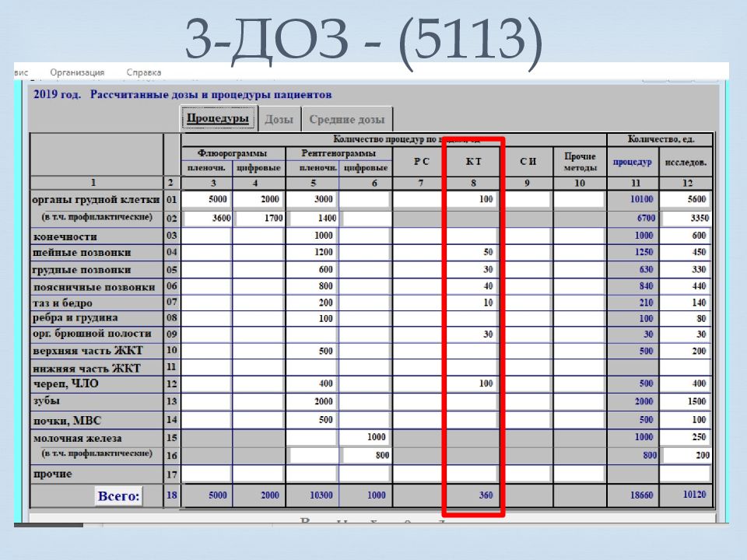
Task: Click КТ field for органы грудной клетки
Action: pyautogui.click(x=472, y=201)
